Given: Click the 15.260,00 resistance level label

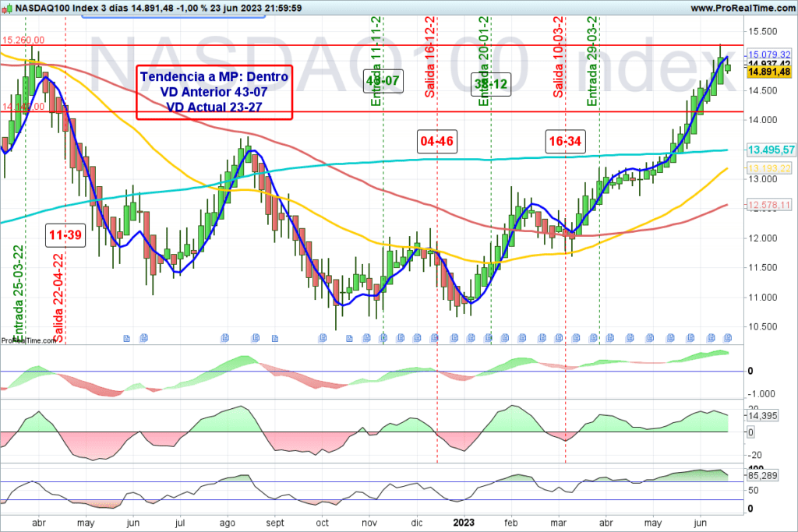Looking at the screenshot, I should point(23,41).
